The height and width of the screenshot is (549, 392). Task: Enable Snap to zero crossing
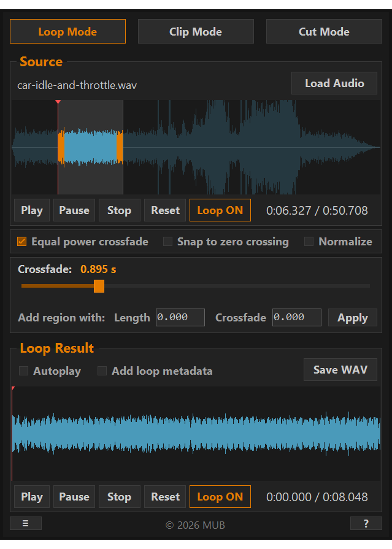coord(168,241)
